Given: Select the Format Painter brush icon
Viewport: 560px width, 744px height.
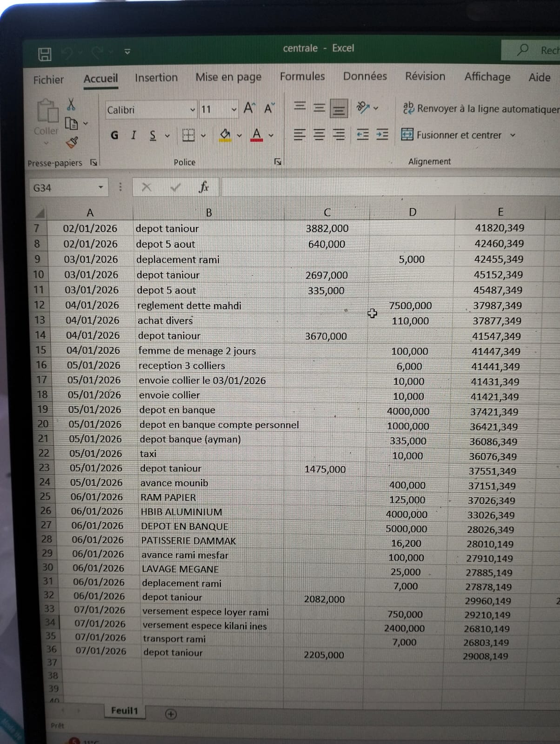Looking at the screenshot, I should 72,142.
